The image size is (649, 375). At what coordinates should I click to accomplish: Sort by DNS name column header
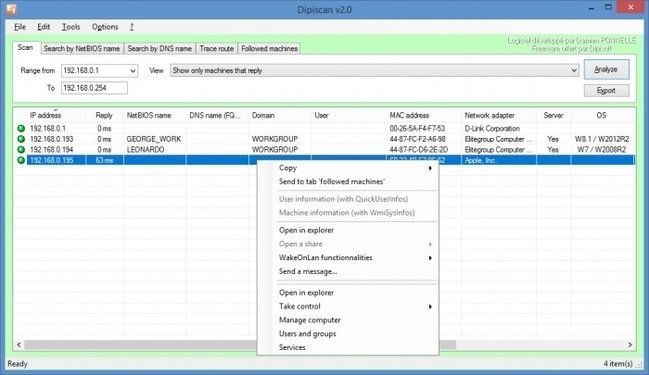coord(214,115)
